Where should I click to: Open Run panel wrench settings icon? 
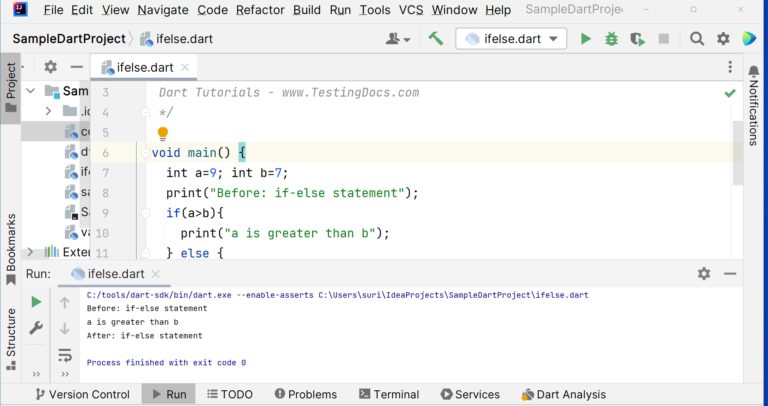click(36, 328)
